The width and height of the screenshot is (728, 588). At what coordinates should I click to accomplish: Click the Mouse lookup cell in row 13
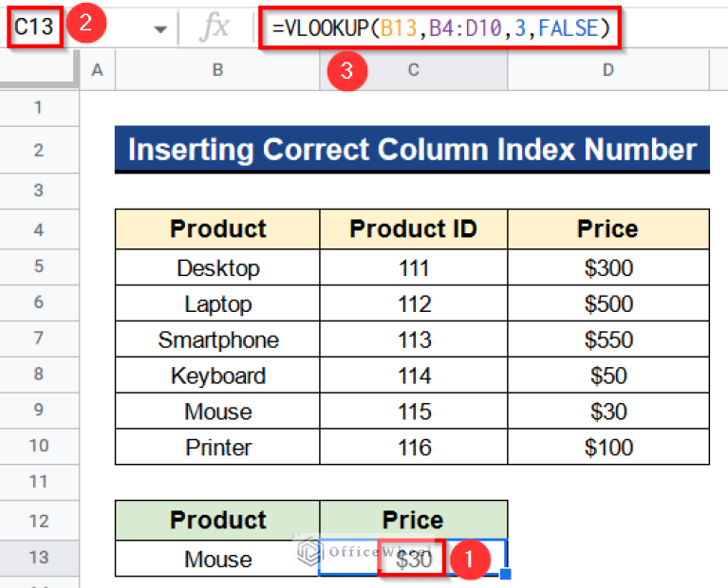pyautogui.click(x=217, y=559)
